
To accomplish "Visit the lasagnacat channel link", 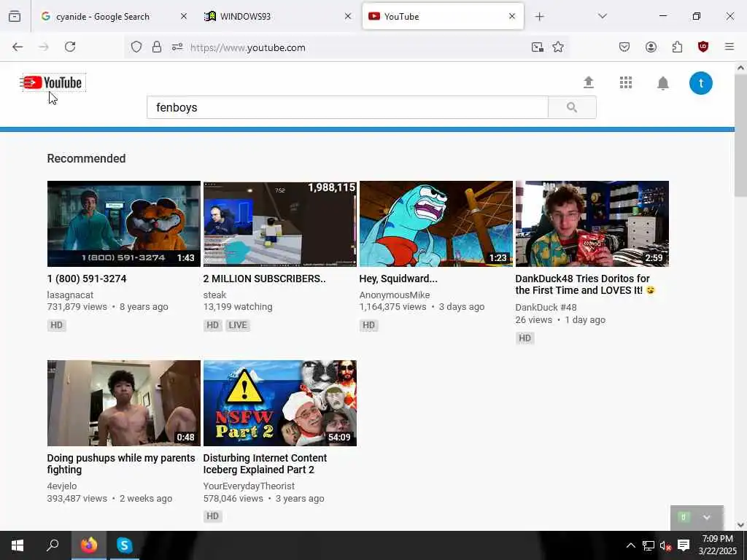I will coord(70,295).
